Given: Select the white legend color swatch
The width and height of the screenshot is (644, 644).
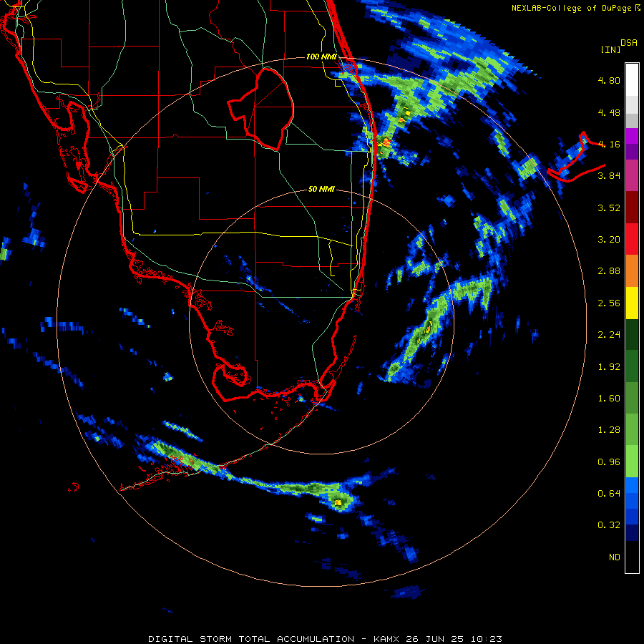Looking at the screenshot, I should pyautogui.click(x=632, y=80).
